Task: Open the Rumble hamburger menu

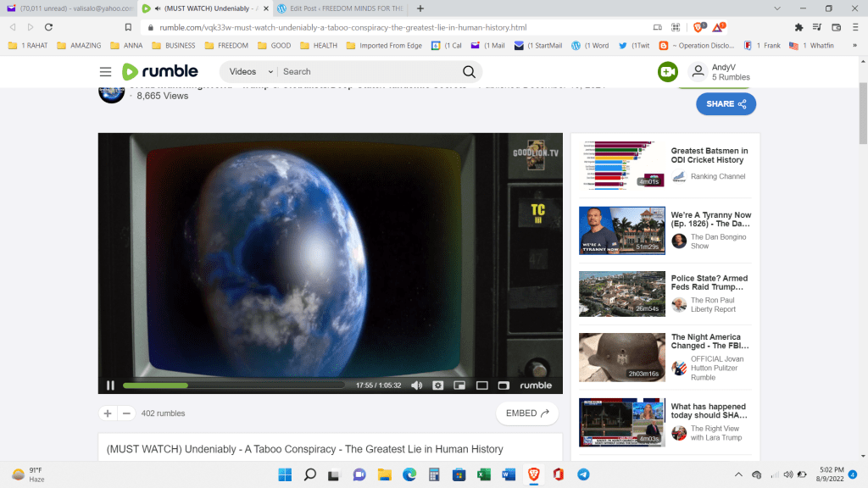Action: coord(105,72)
